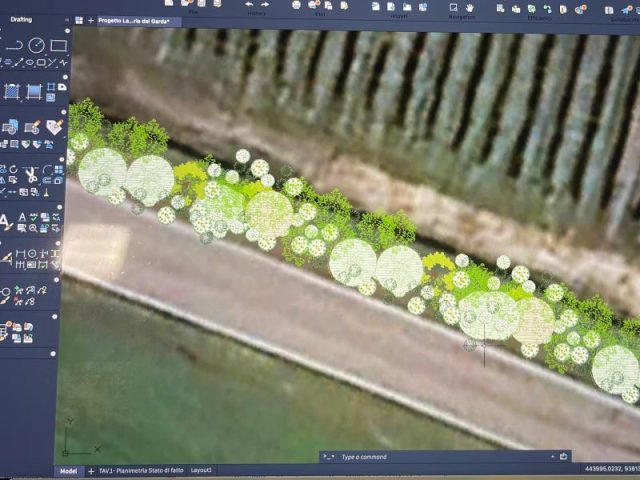This screenshot has height=480, width=640.
Task: Select the Spline tool
Action: [x=63, y=62]
